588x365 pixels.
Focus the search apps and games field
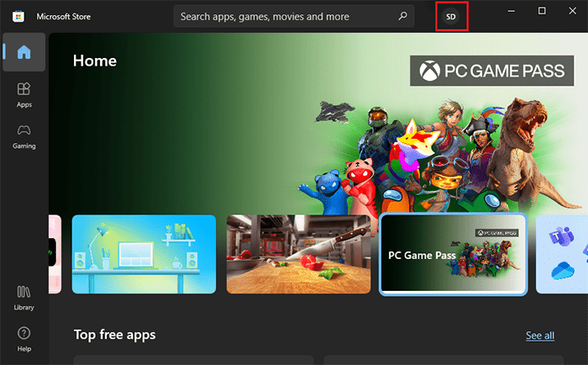(x=294, y=16)
